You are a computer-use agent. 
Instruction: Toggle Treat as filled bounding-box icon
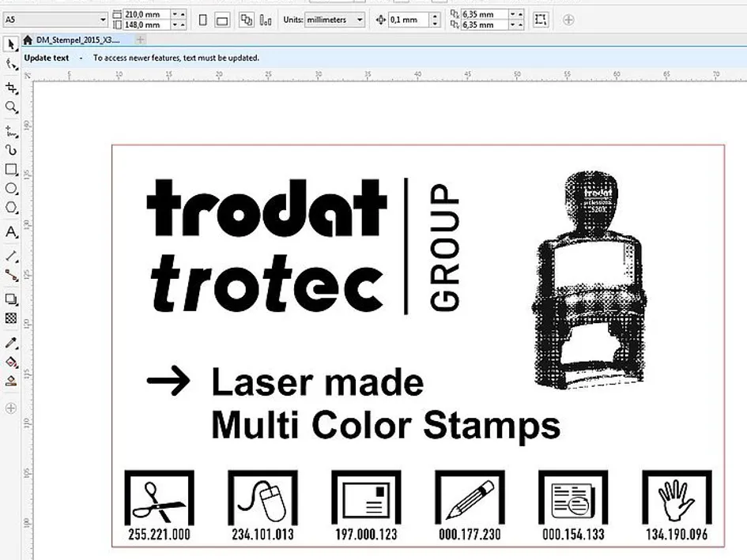(541, 20)
